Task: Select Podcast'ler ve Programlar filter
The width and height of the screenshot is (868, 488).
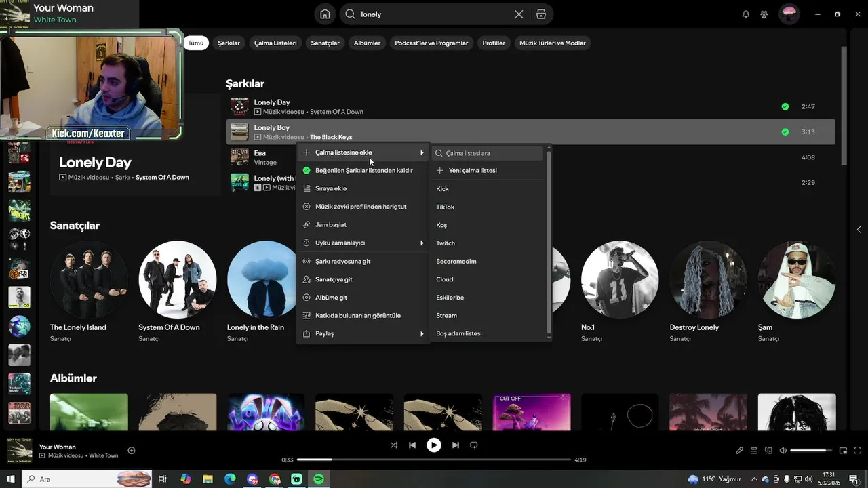Action: coord(431,43)
